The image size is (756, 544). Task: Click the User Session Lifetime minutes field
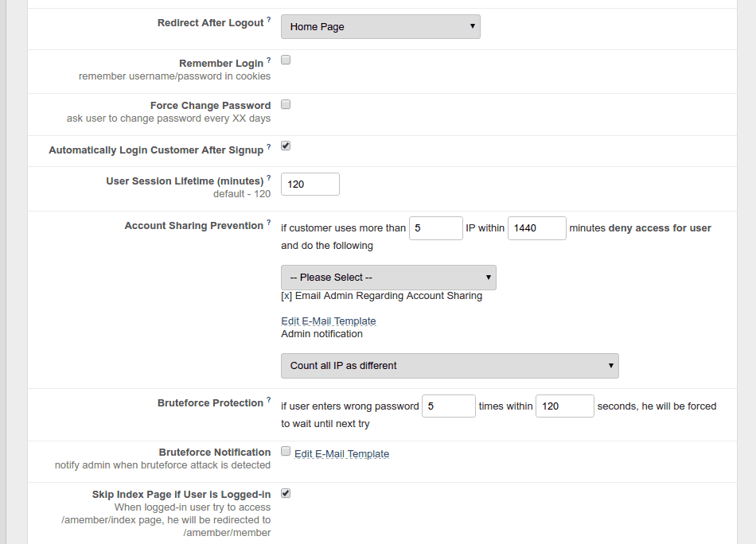pos(310,184)
